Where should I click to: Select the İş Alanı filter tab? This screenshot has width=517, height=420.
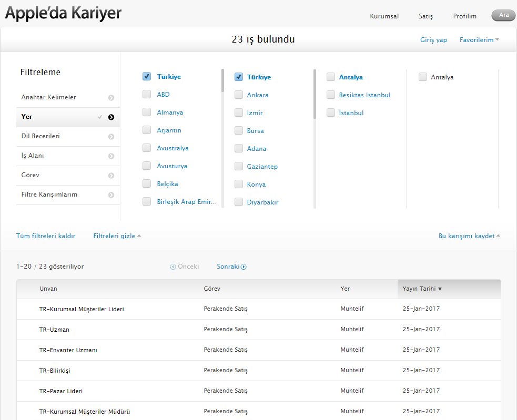pyautogui.click(x=68, y=156)
